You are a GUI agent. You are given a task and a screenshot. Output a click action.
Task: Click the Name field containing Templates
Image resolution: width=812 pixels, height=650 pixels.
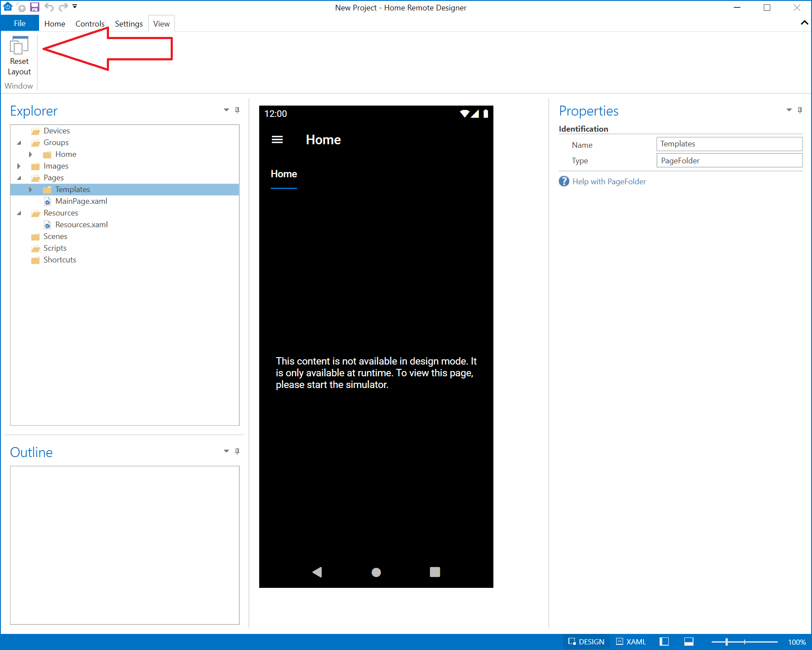click(x=729, y=144)
